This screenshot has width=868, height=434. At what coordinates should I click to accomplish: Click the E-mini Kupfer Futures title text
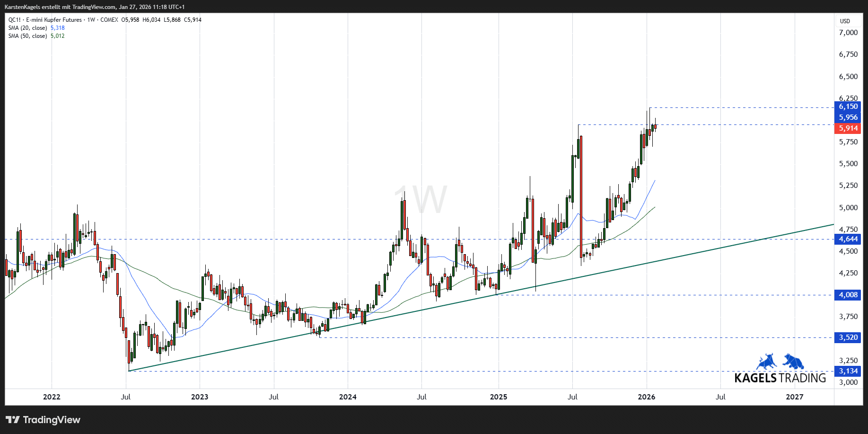tap(54, 20)
